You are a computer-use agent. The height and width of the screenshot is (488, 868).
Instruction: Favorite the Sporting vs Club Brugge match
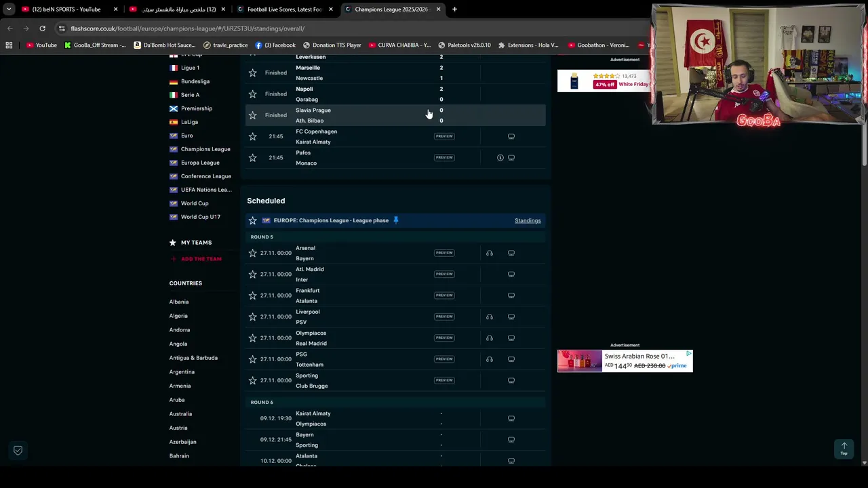253,380
